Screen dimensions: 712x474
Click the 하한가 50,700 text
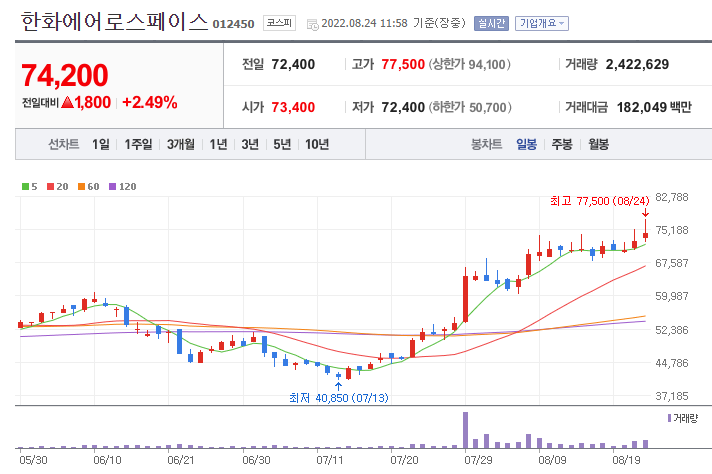tap(470, 107)
